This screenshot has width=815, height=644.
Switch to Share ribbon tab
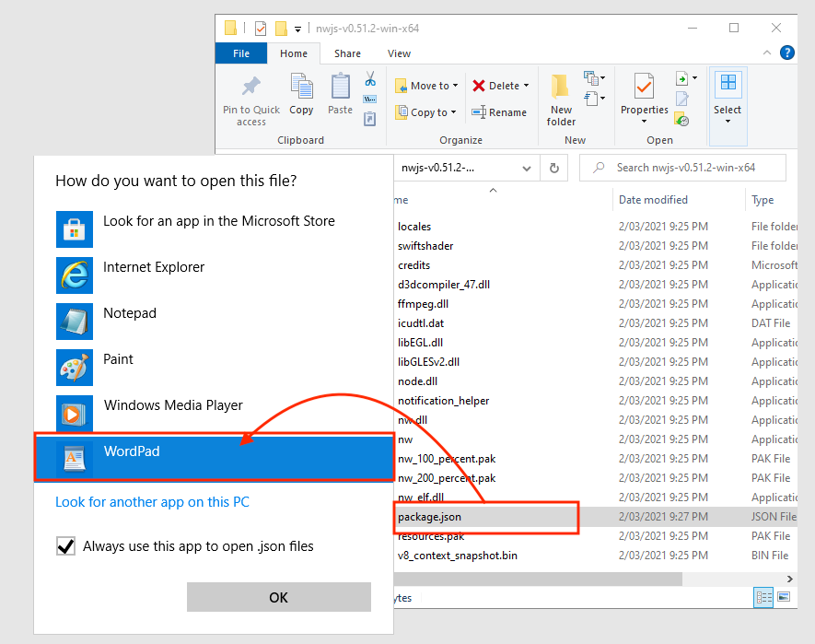[347, 53]
